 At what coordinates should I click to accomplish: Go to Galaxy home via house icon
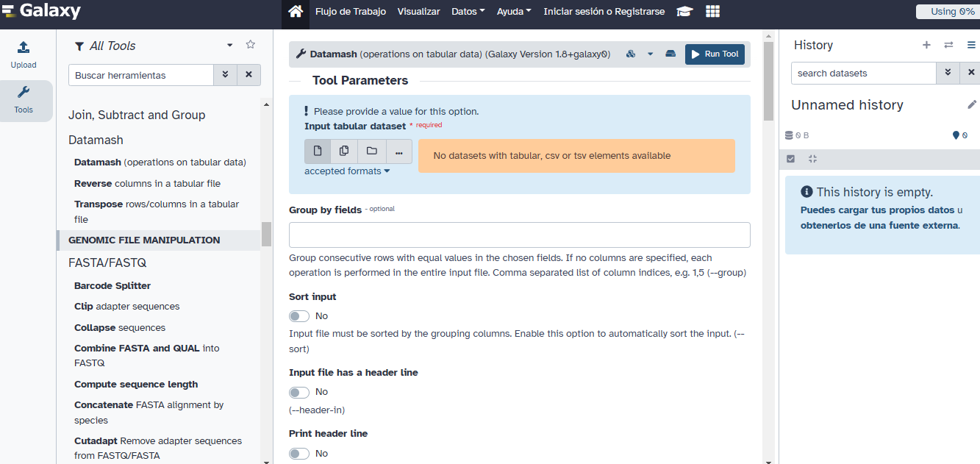coord(296,12)
